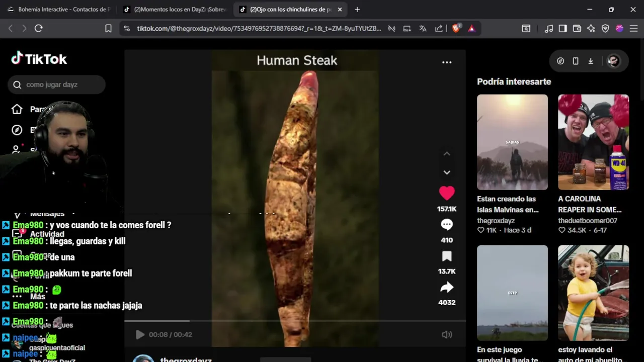This screenshot has height=362, width=644.
Task: Share the page from the address bar
Action: point(439,29)
